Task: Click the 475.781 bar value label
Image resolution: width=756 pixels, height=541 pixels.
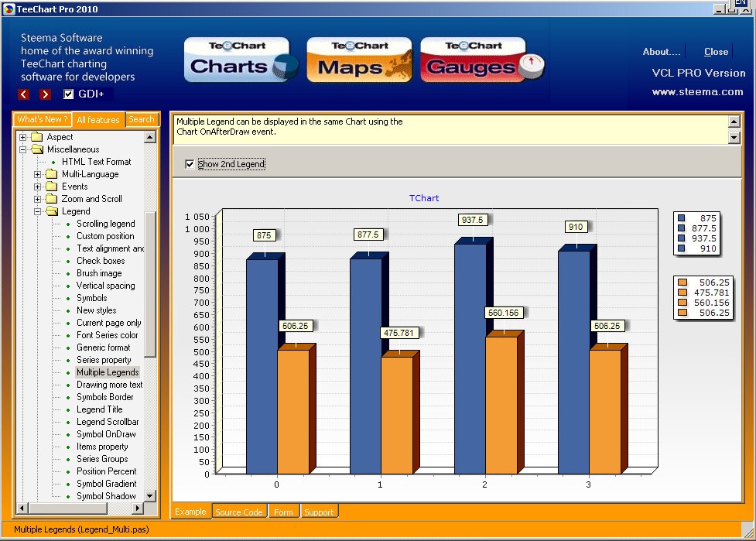Action: click(x=399, y=333)
